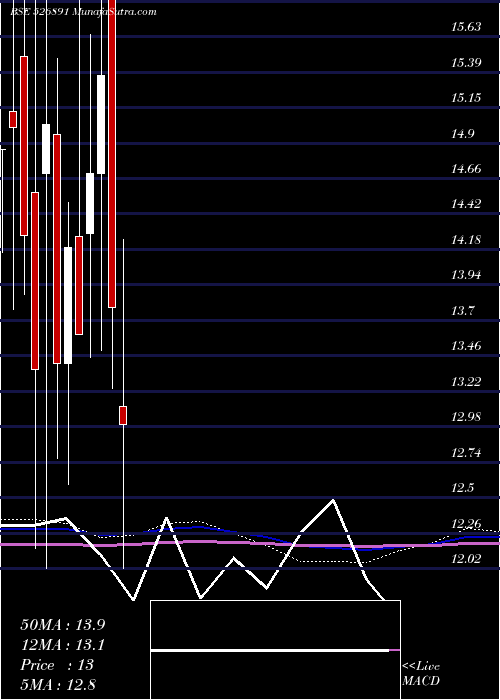The image size is (500, 700).
Task: Click the 15.39 price axis label
Action: pos(466,62)
